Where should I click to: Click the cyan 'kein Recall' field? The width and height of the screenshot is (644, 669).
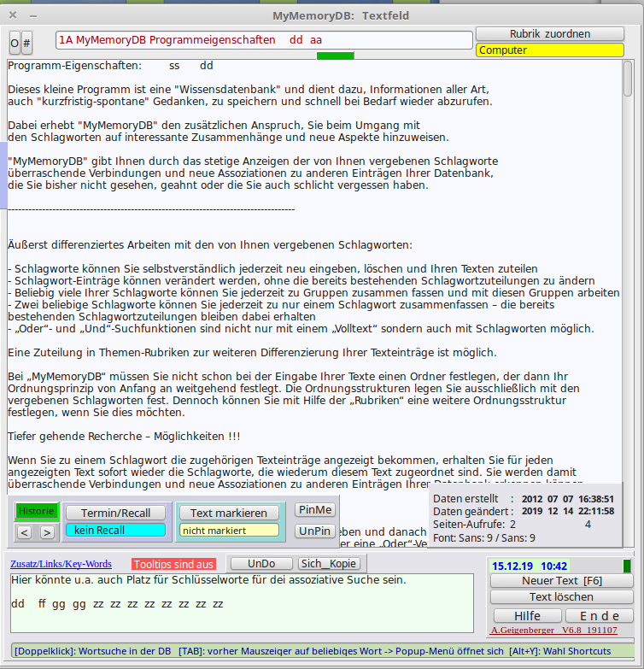[115, 530]
